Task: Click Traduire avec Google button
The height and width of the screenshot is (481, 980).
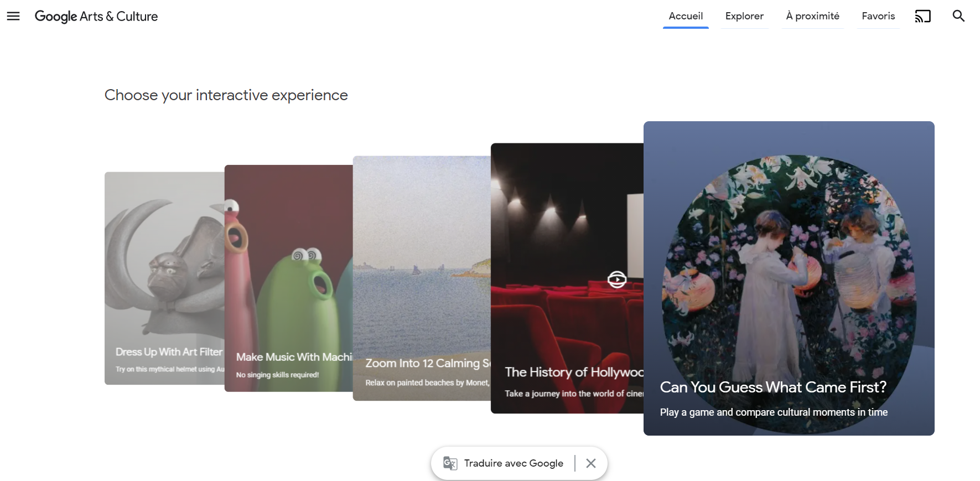Action: click(514, 463)
